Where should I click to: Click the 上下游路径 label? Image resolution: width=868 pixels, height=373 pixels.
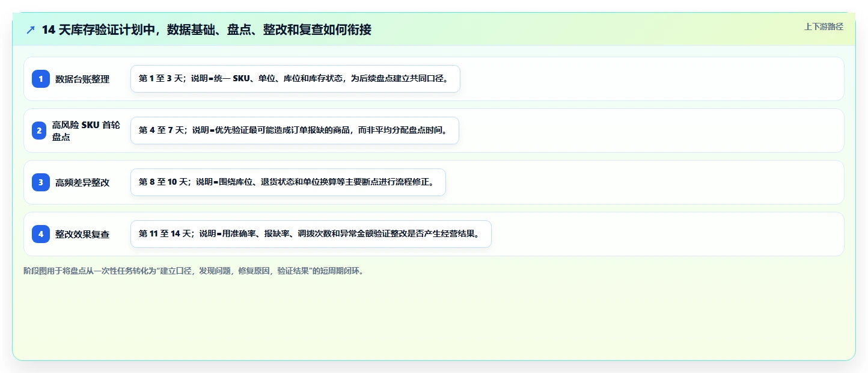824,26
